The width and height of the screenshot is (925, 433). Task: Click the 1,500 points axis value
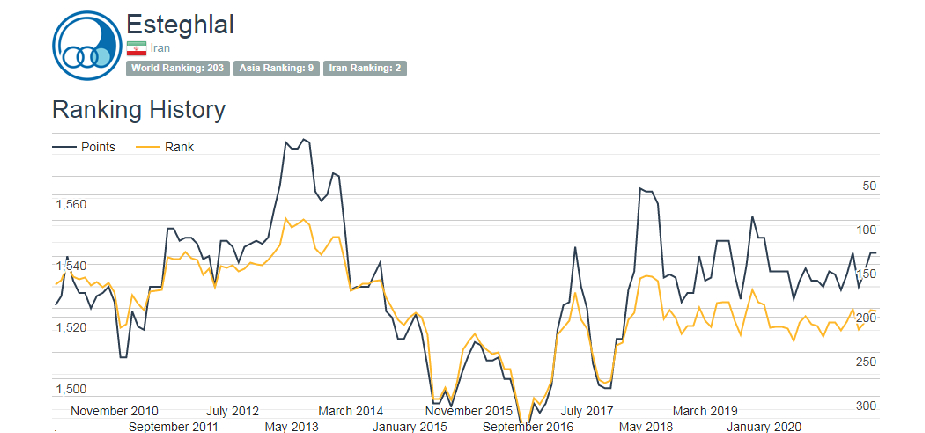coord(71,389)
